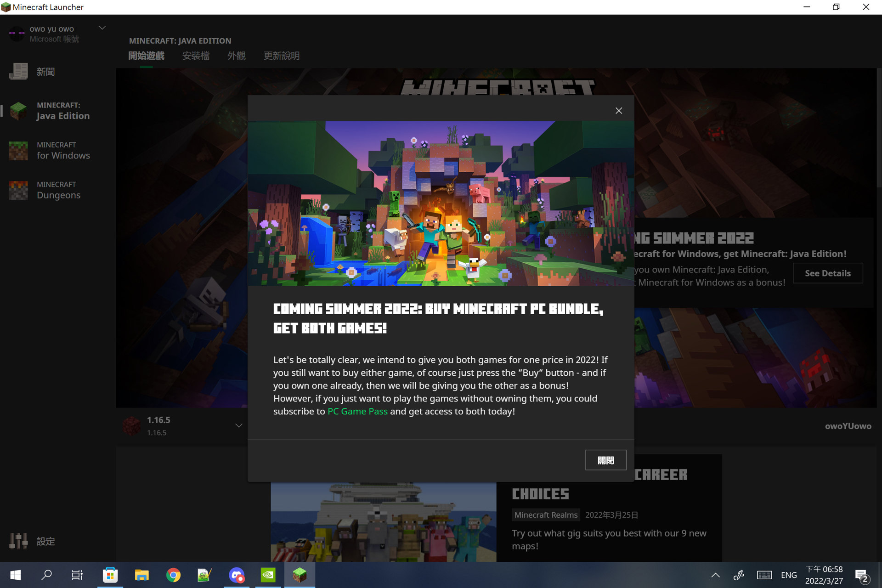The height and width of the screenshot is (588, 882).
Task: Click the bundle promotional artwork in dialog
Action: pos(441,203)
